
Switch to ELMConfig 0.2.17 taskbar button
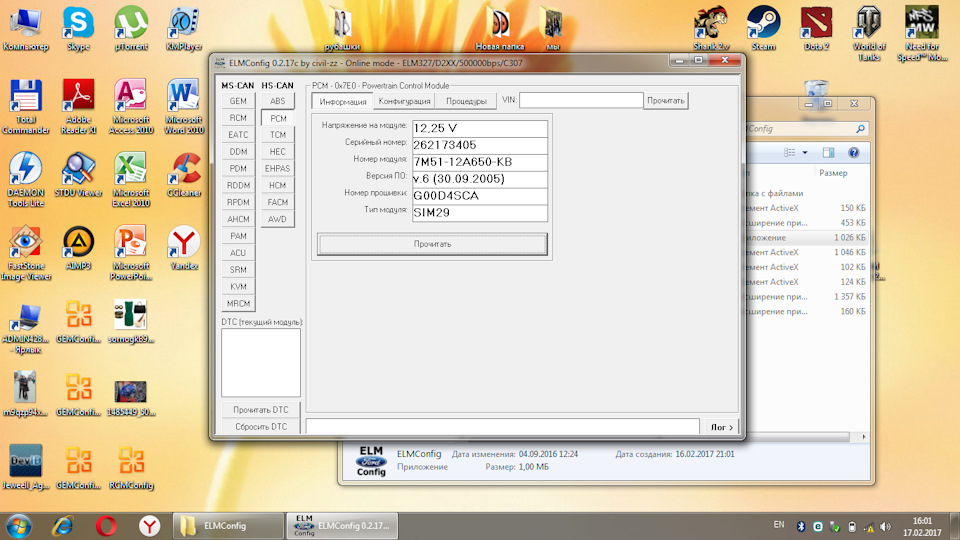tap(342, 526)
